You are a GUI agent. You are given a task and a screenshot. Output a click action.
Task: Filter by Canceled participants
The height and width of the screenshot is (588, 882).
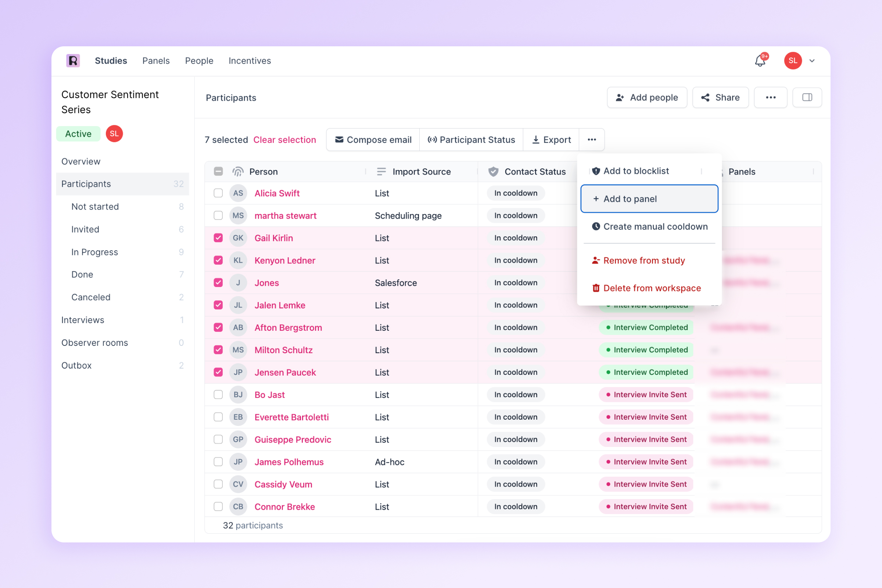click(x=123, y=297)
